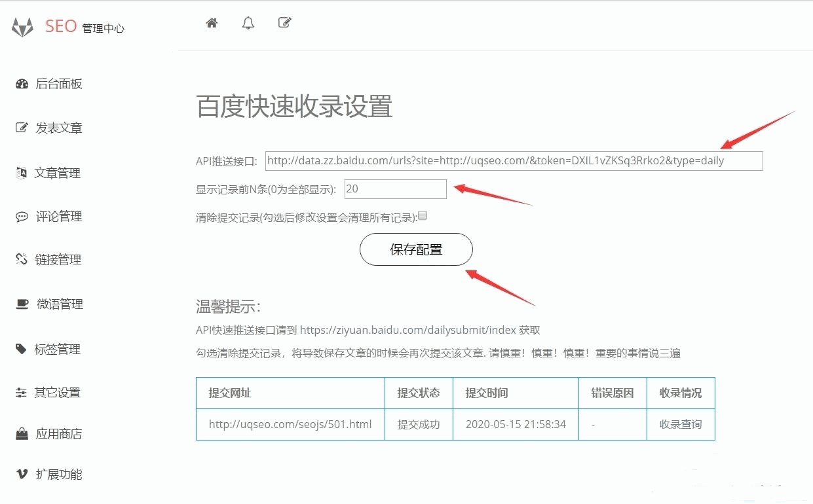Click the edit pencil icon in top bar
The height and width of the screenshot is (504, 813).
(x=284, y=23)
